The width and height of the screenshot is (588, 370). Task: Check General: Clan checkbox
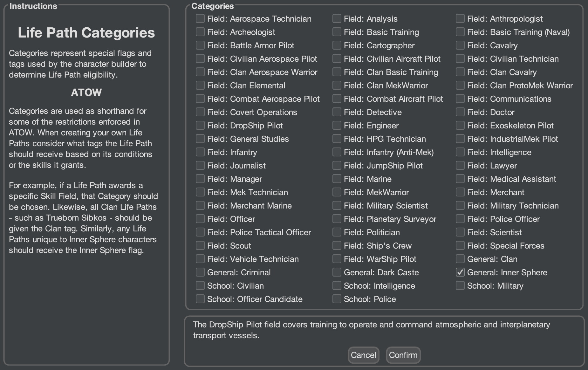tap(460, 259)
